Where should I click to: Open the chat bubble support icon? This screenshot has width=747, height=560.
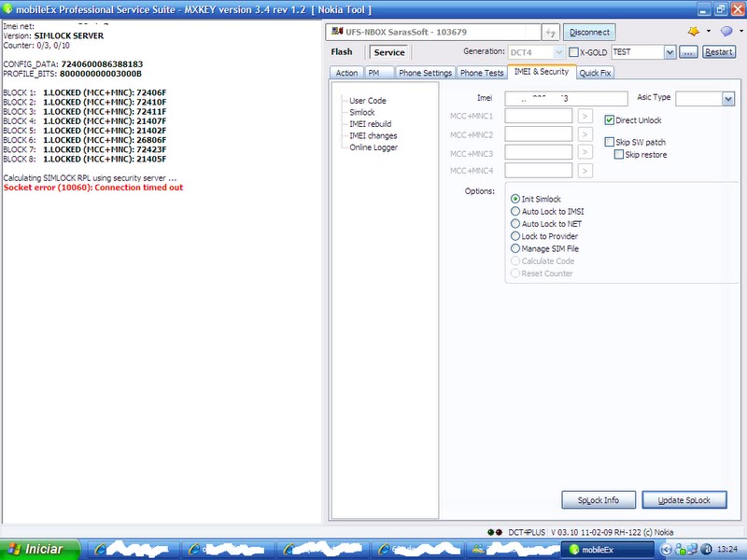coord(726,32)
